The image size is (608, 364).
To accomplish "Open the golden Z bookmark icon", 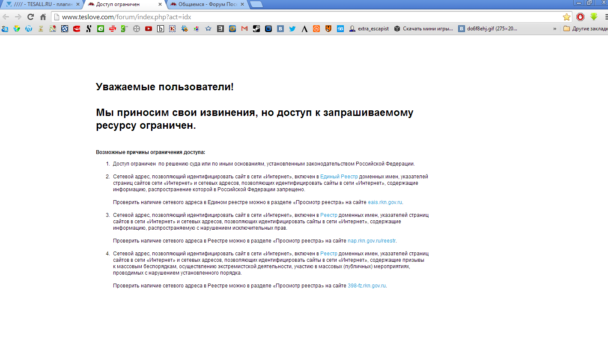I will pyautogui.click(x=41, y=29).
